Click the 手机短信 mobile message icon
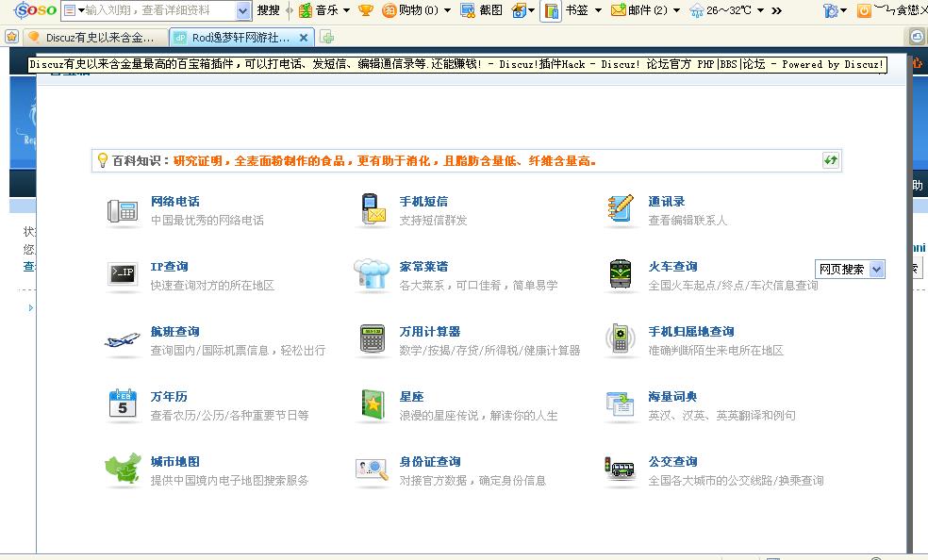 pos(373,209)
